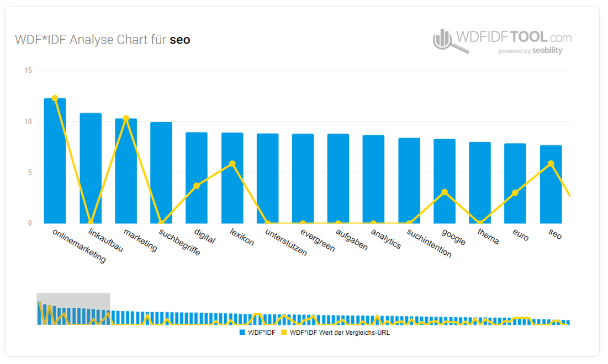608x364 pixels.
Task: Click the yellow data point above marketing
Action: 126,119
